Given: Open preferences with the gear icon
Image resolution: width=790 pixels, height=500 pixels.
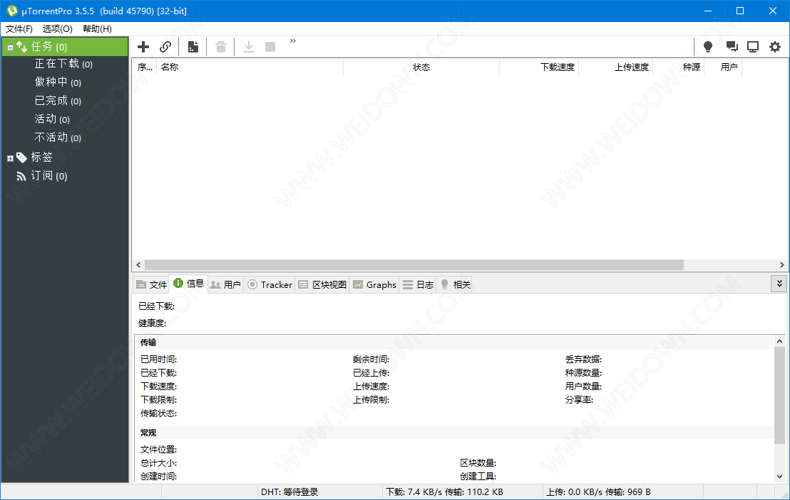Looking at the screenshot, I should pos(775,47).
